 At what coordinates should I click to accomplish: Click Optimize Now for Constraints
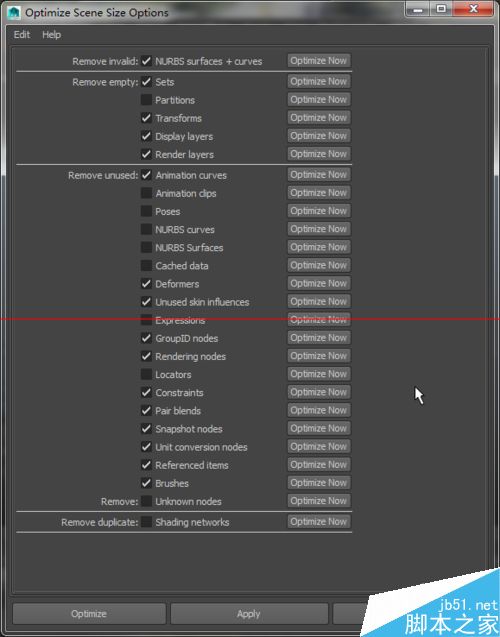click(x=319, y=392)
